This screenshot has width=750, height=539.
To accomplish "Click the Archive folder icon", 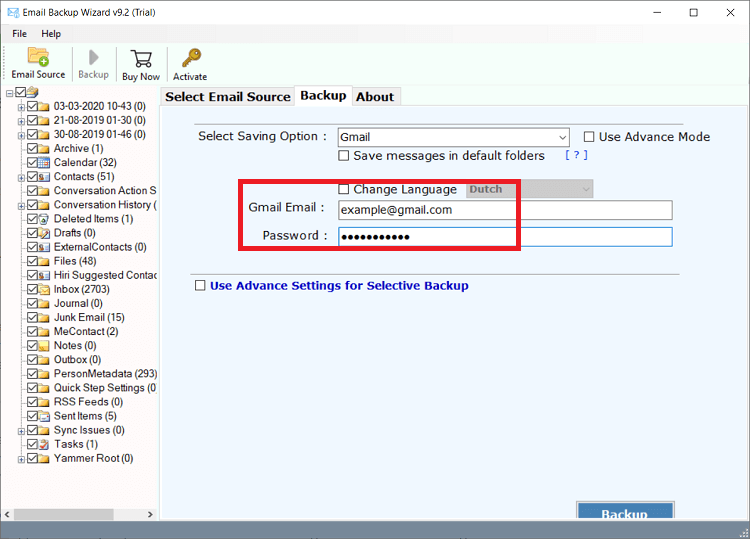I will point(44,149).
